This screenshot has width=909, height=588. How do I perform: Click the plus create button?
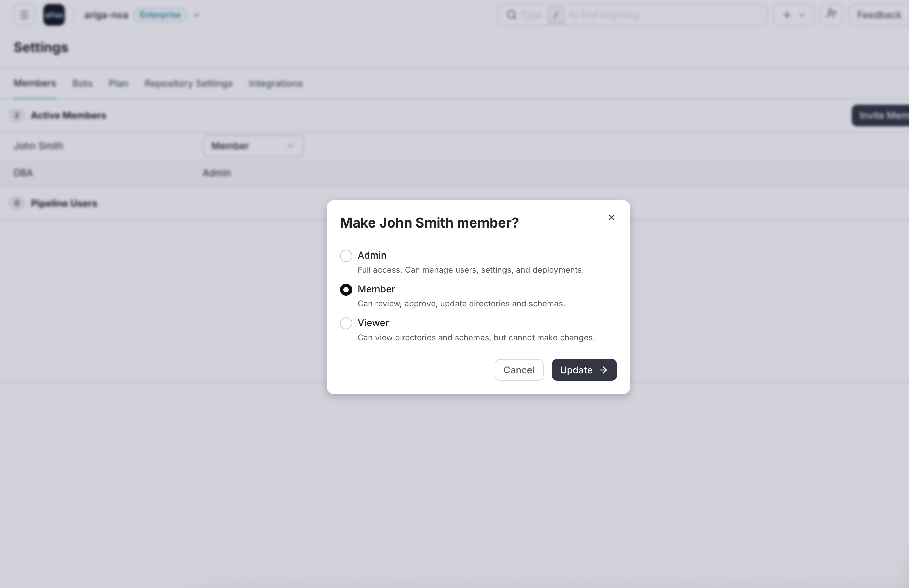[786, 15]
